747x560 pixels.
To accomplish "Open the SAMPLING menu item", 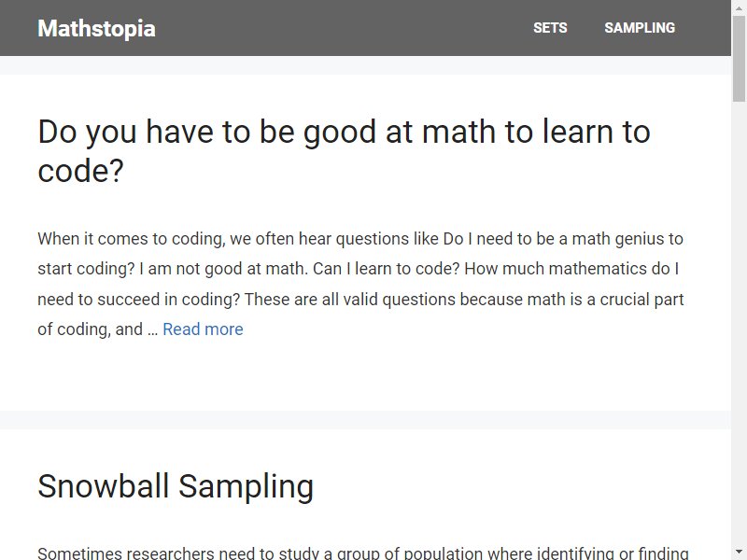I will coord(640,28).
